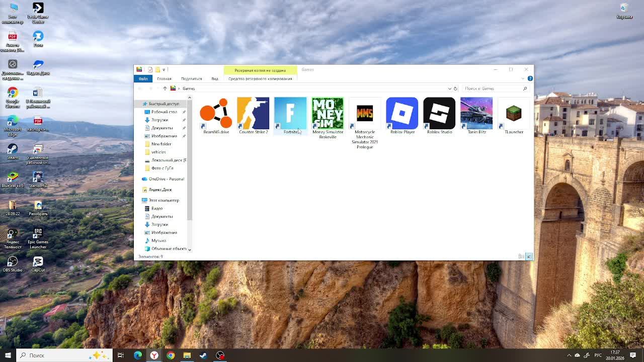The height and width of the screenshot is (362, 644).
Task: Show hidden system tray icons
Action: pos(569,355)
